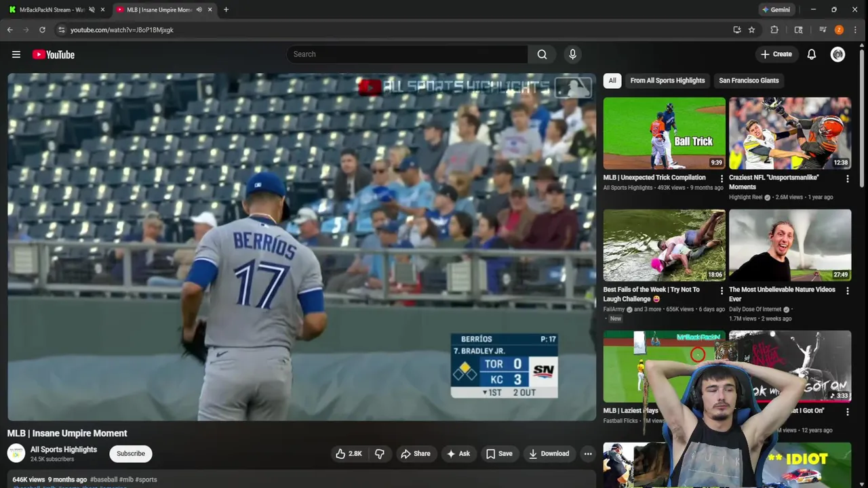Open the Daily Dose Of Internet channel link
The image size is (868, 488).
coord(756,309)
